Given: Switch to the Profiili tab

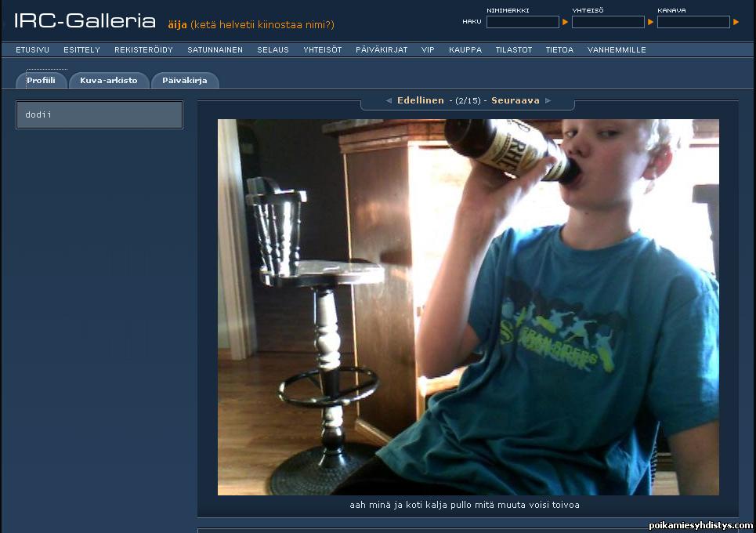Looking at the screenshot, I should point(41,81).
